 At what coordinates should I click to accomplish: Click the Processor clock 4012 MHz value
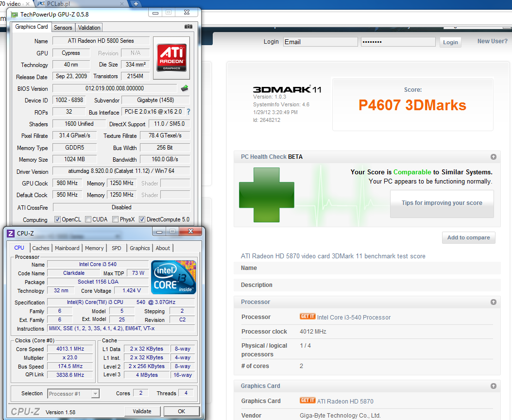tap(313, 332)
